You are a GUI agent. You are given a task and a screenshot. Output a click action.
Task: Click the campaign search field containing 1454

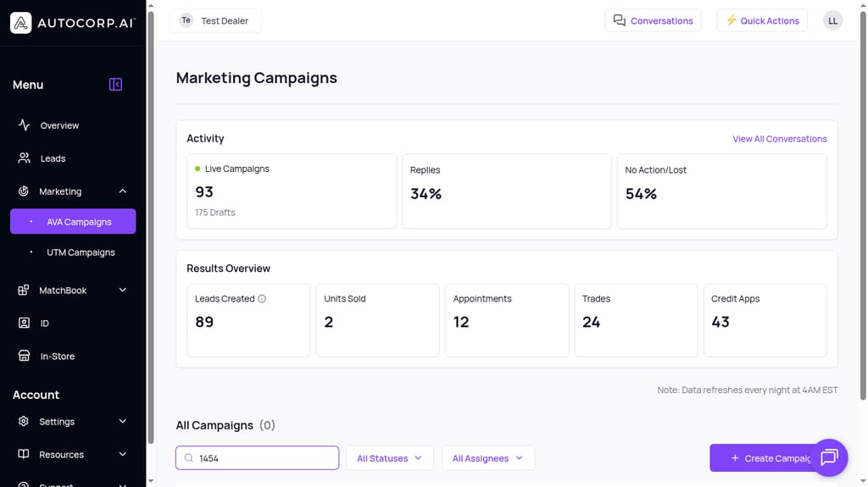pos(257,457)
